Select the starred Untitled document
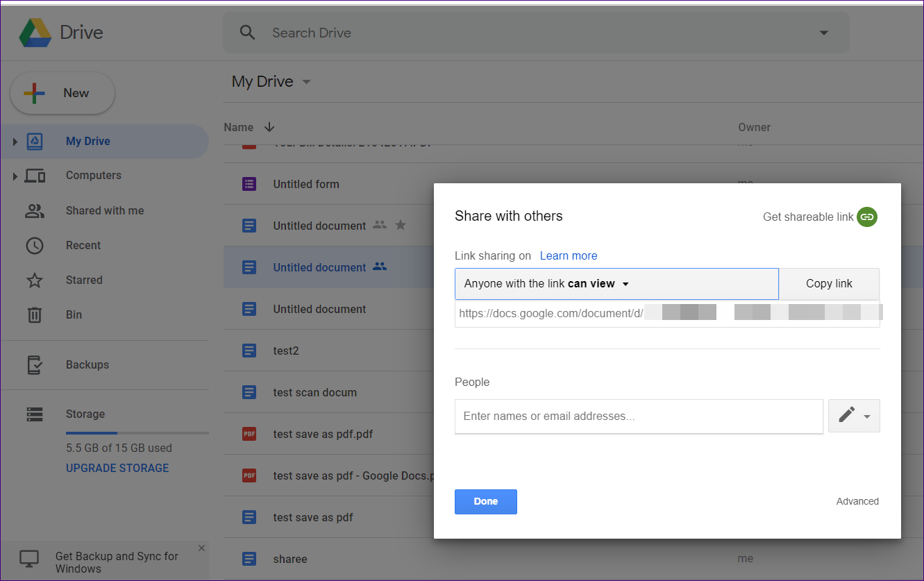 (319, 226)
